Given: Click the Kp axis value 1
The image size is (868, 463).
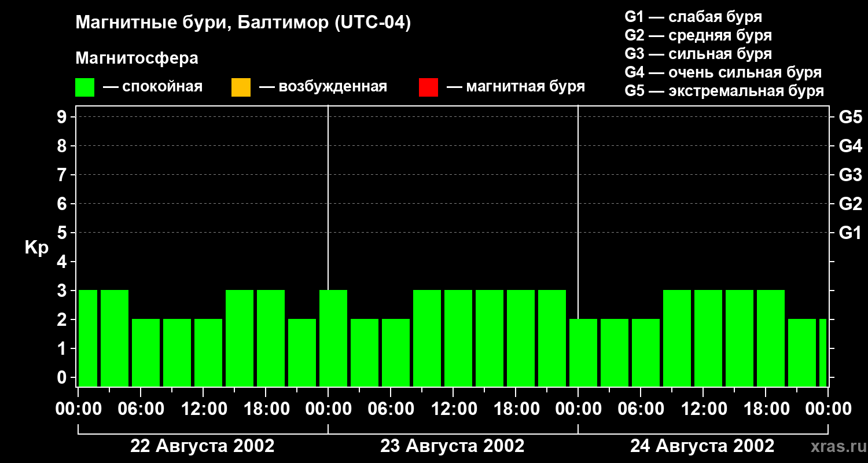Looking at the screenshot, I should [62, 348].
